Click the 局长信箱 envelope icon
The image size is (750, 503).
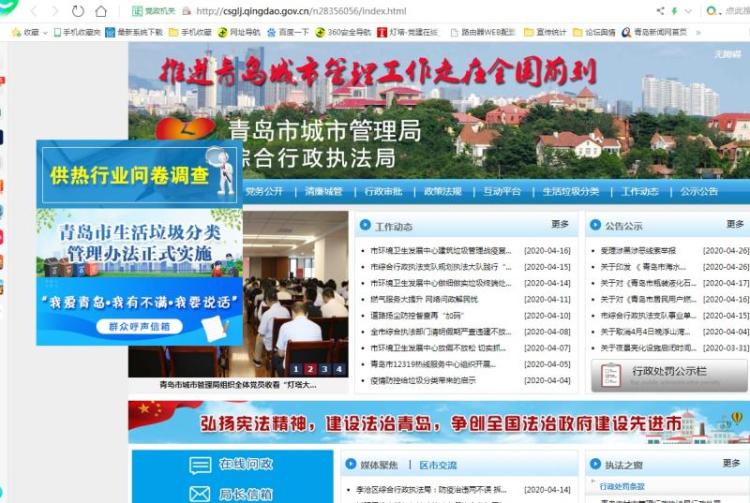pyautogui.click(x=199, y=494)
